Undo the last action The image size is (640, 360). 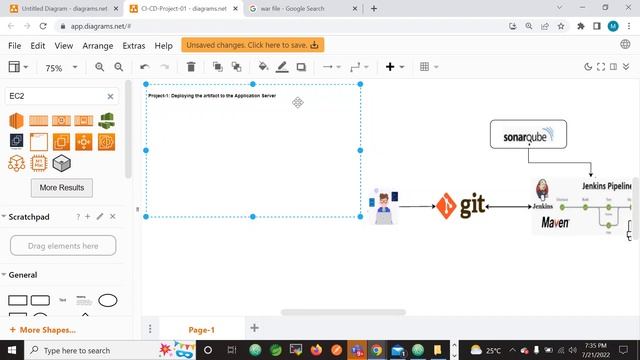click(144, 67)
